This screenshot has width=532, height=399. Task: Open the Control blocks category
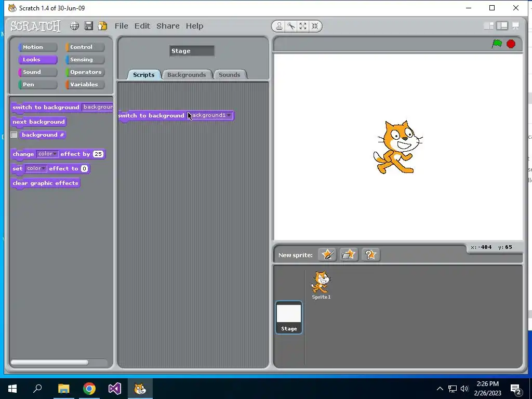click(x=85, y=47)
